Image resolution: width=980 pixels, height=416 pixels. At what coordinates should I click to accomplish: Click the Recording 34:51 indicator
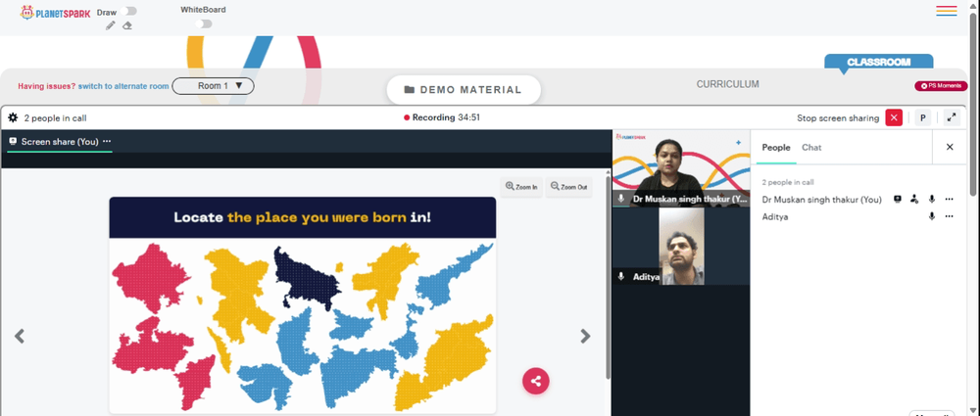[442, 117]
